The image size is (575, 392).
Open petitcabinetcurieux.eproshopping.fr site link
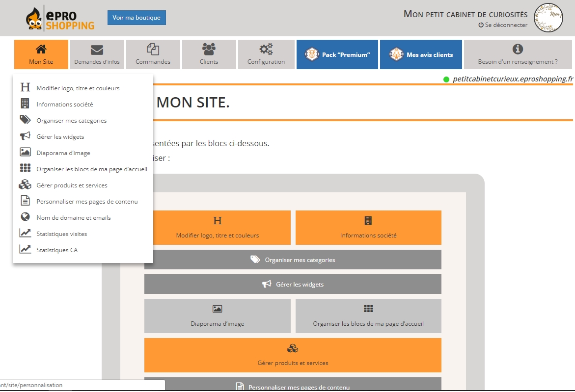513,79
